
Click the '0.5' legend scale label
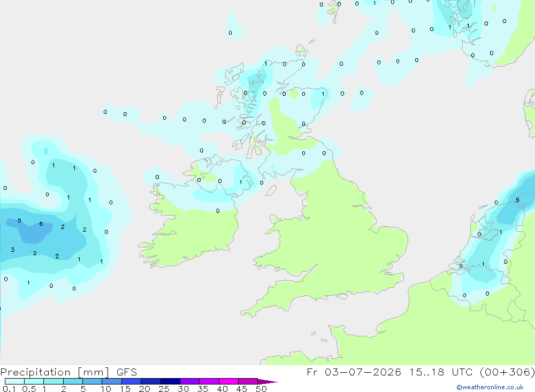pos(29,389)
